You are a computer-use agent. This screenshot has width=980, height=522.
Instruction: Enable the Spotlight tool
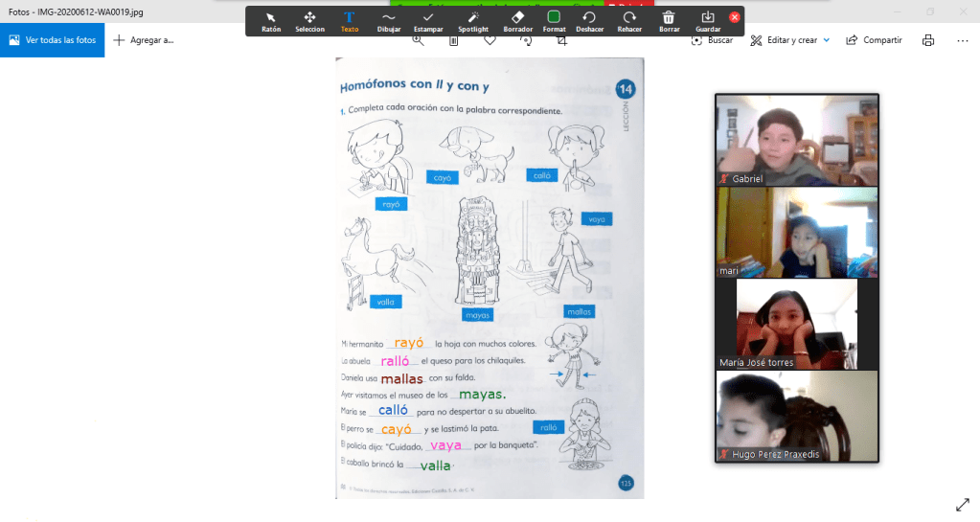pyautogui.click(x=472, y=21)
